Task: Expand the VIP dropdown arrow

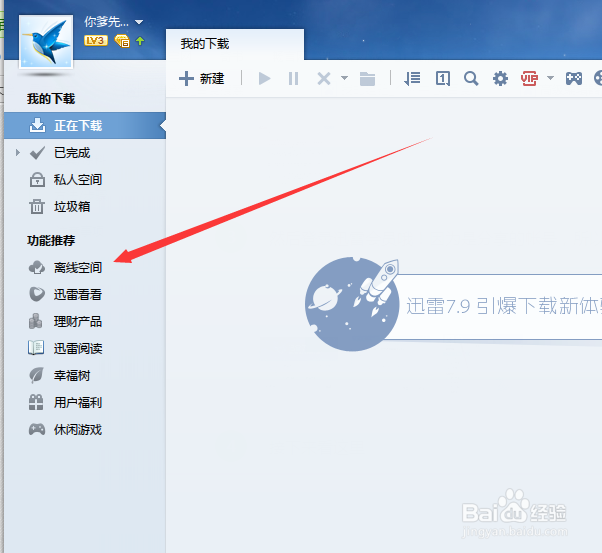Action: pyautogui.click(x=551, y=78)
